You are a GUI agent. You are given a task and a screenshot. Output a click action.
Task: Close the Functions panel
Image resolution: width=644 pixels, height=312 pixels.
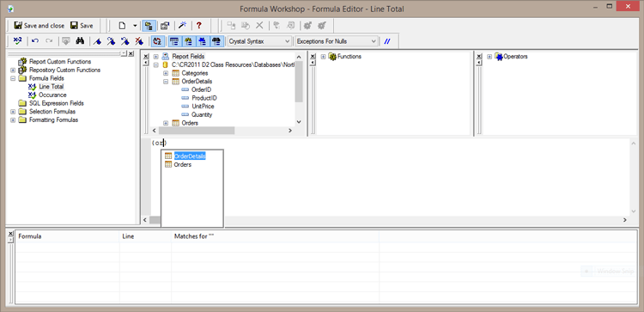[313, 57]
